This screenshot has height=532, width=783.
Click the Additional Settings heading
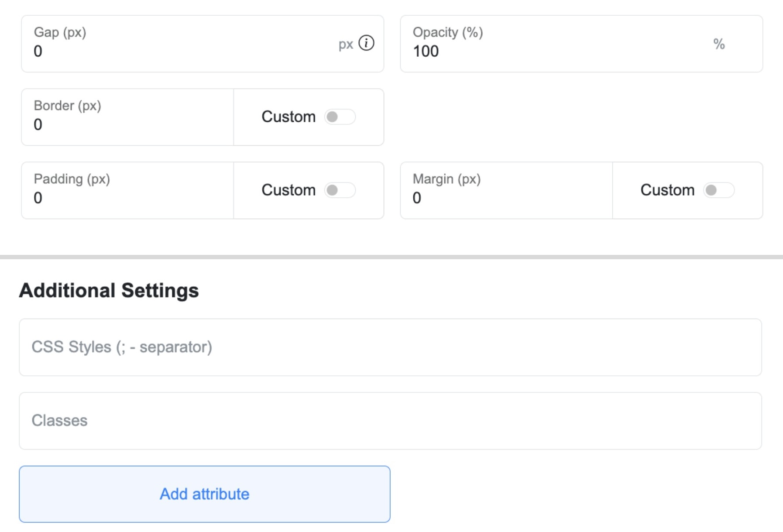[x=109, y=289]
